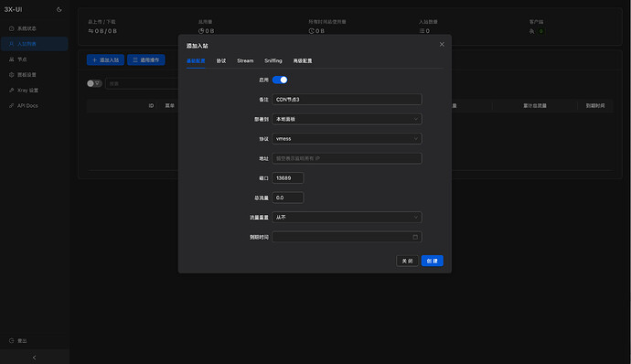The height and width of the screenshot is (364, 631).
Task: Open 节点 in the sidebar
Action: (x=34, y=59)
